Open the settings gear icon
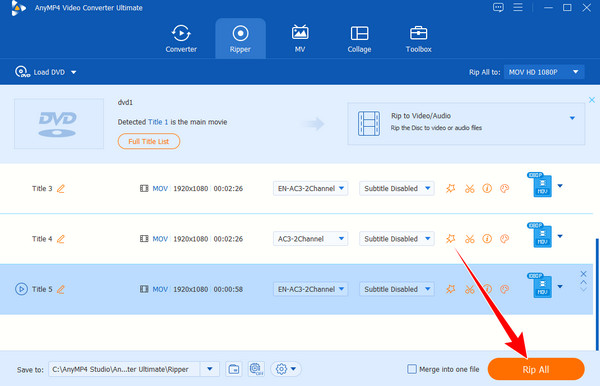 (x=281, y=369)
